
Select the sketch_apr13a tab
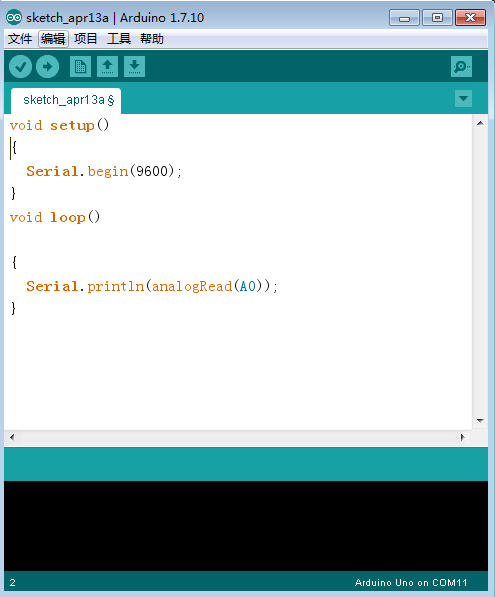(66, 101)
